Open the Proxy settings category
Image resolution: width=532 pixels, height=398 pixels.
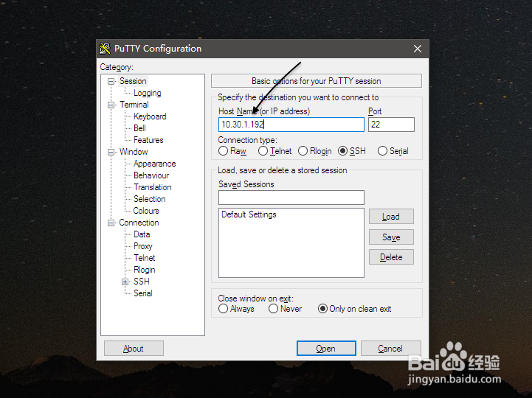point(143,246)
